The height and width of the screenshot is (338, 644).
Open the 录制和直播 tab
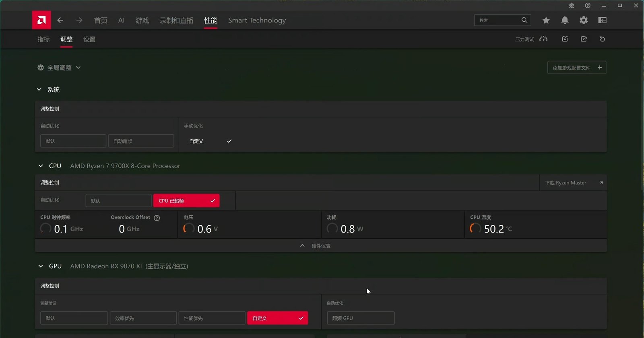(176, 20)
